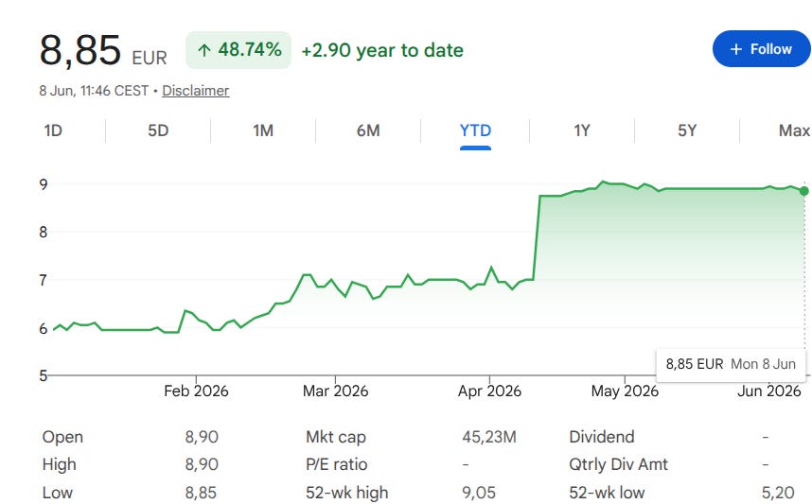Click the blue Follow button
The height and width of the screenshot is (504, 812).
pos(761,49)
